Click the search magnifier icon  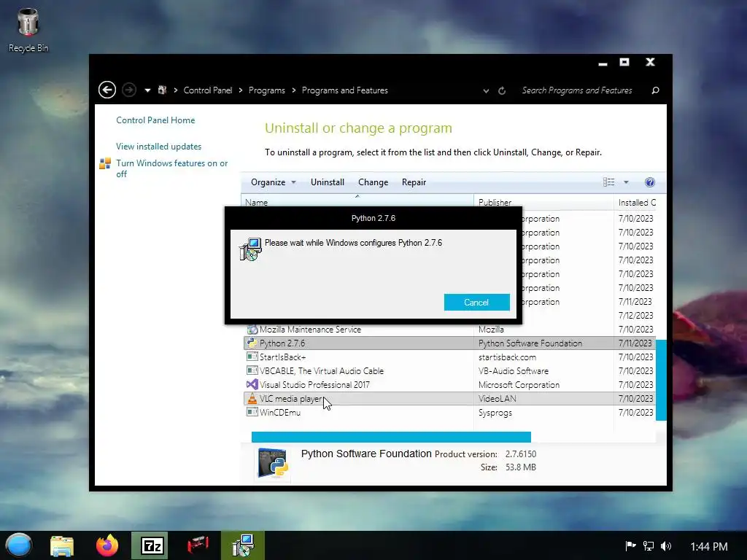tap(656, 90)
